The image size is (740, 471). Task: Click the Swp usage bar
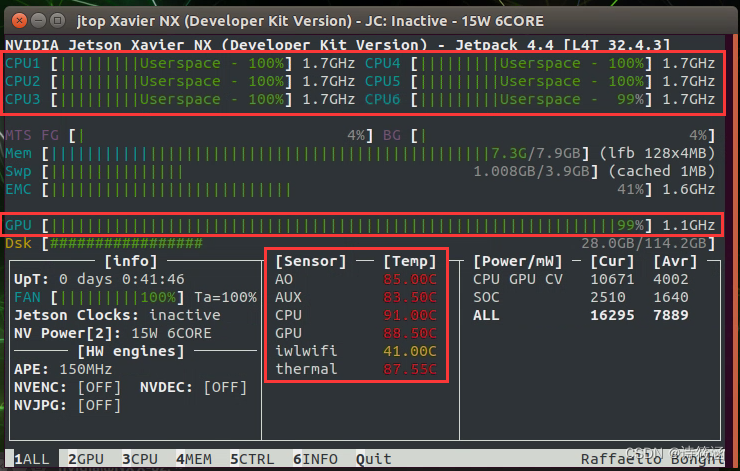pos(320,171)
